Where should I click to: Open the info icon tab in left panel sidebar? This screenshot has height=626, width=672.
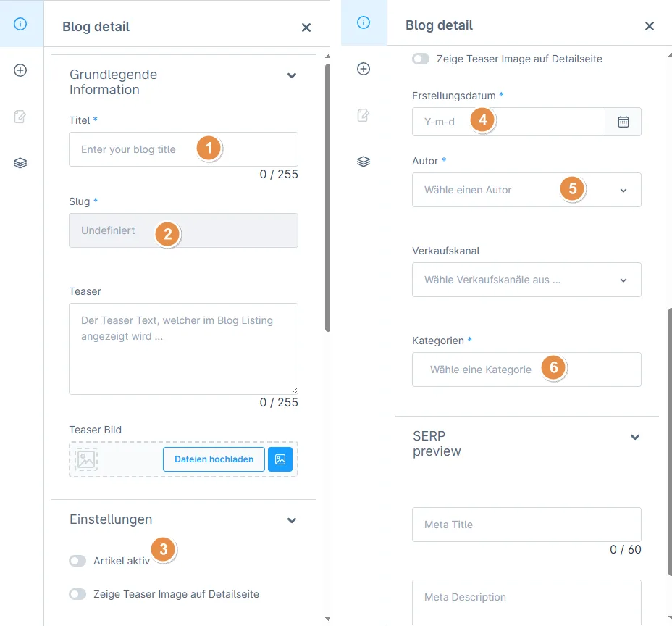(20, 24)
